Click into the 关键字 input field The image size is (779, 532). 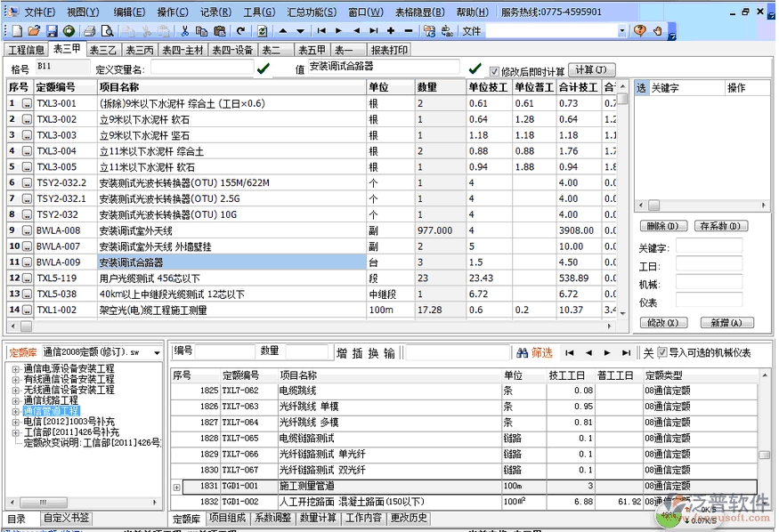(709, 246)
